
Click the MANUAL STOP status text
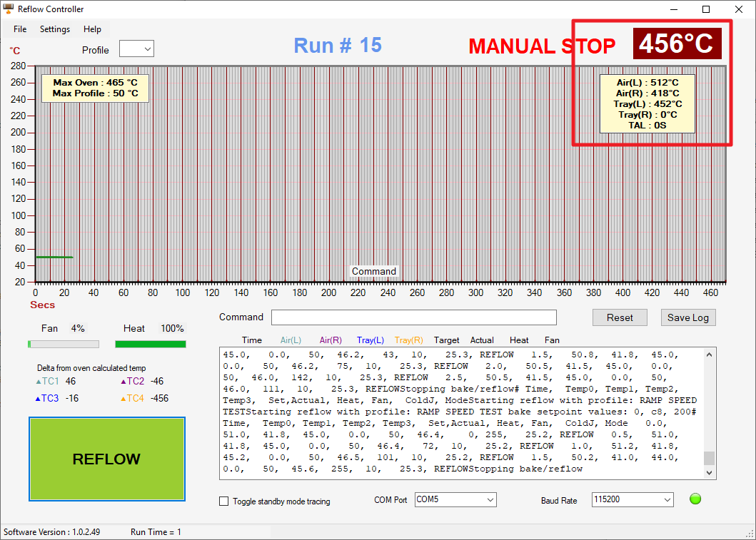[x=542, y=46]
